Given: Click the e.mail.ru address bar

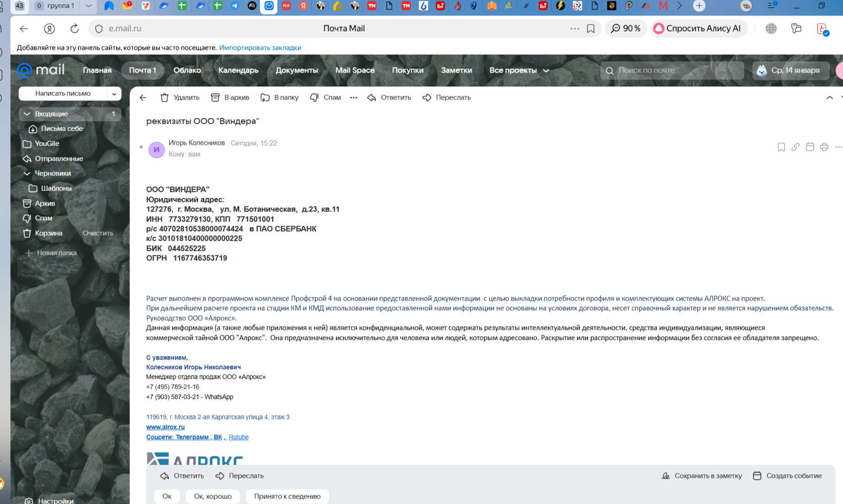Looking at the screenshot, I should [x=345, y=28].
